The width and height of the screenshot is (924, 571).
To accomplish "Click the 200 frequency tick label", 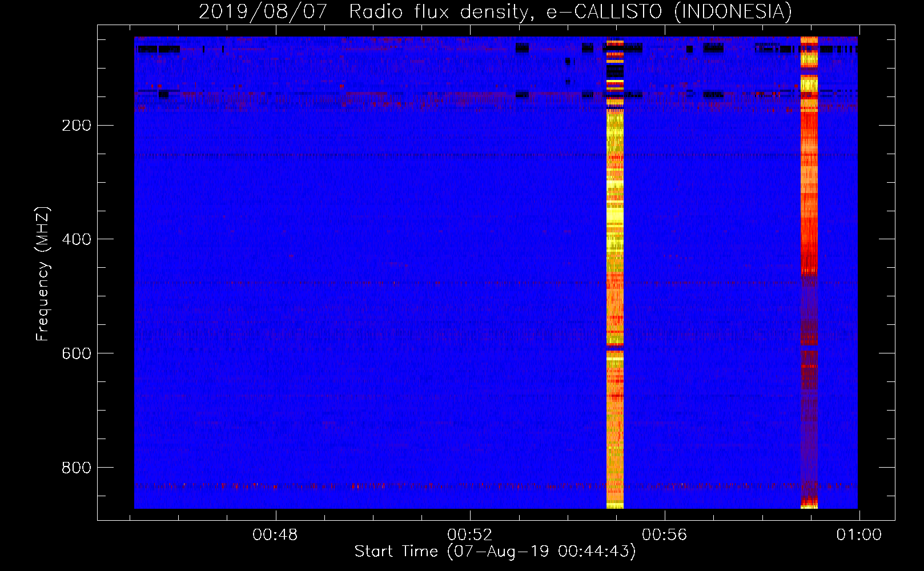I will (77, 126).
